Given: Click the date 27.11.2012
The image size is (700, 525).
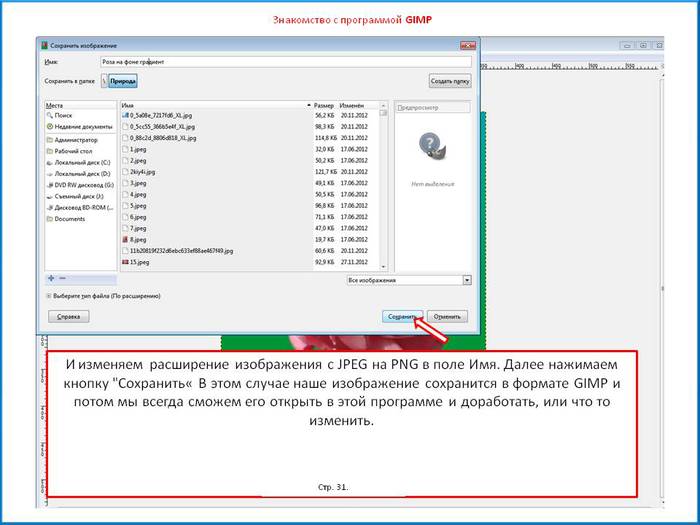Looking at the screenshot, I should [x=354, y=262].
